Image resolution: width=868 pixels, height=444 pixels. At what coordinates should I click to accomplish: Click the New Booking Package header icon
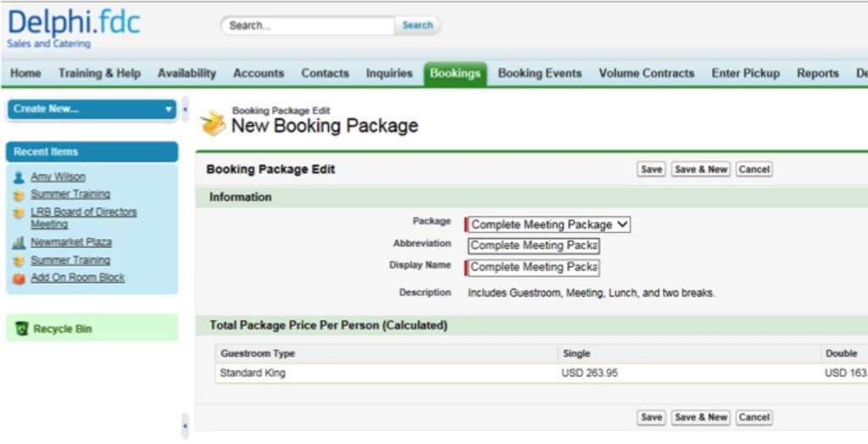213,123
